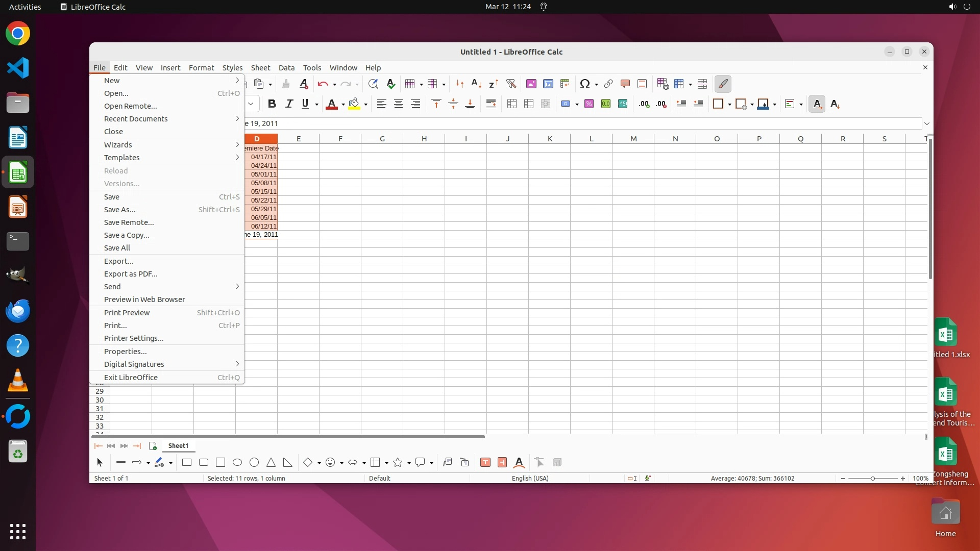The width and height of the screenshot is (980, 551).
Task: Open the Data menu
Action: coord(286,67)
